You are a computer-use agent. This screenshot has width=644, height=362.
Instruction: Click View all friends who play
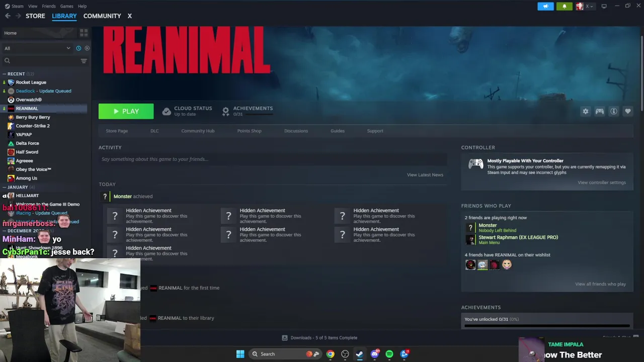tap(600, 284)
